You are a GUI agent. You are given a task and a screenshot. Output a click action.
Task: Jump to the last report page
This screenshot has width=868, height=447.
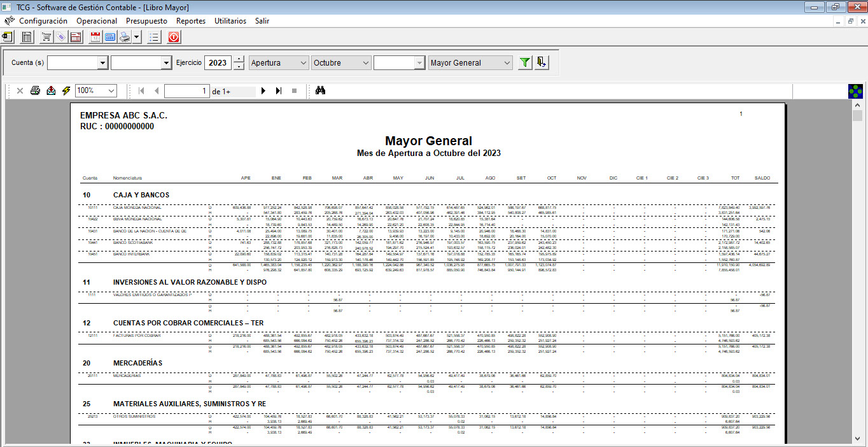tap(279, 91)
